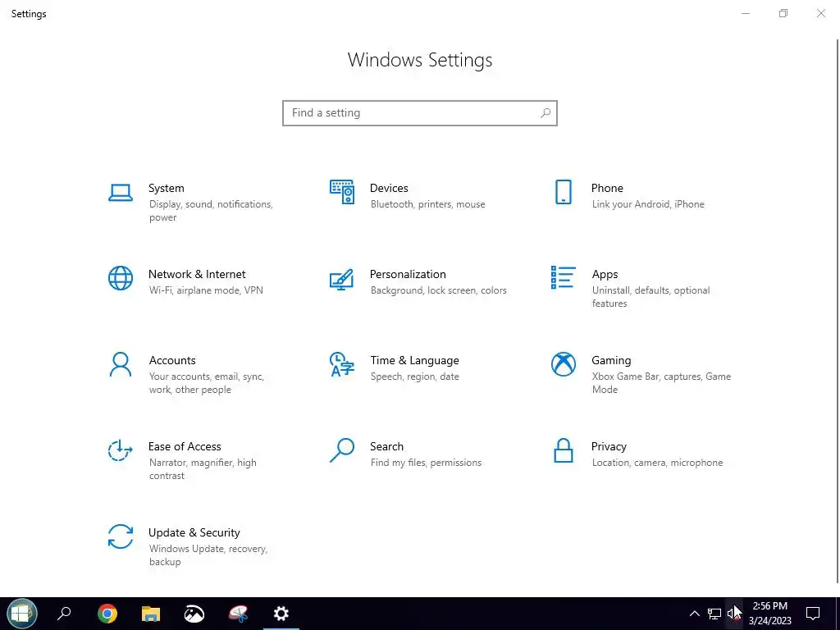The width and height of the screenshot is (840, 630).
Task: Click "Narrator, magnifier, high contrast" text
Action: point(203,469)
